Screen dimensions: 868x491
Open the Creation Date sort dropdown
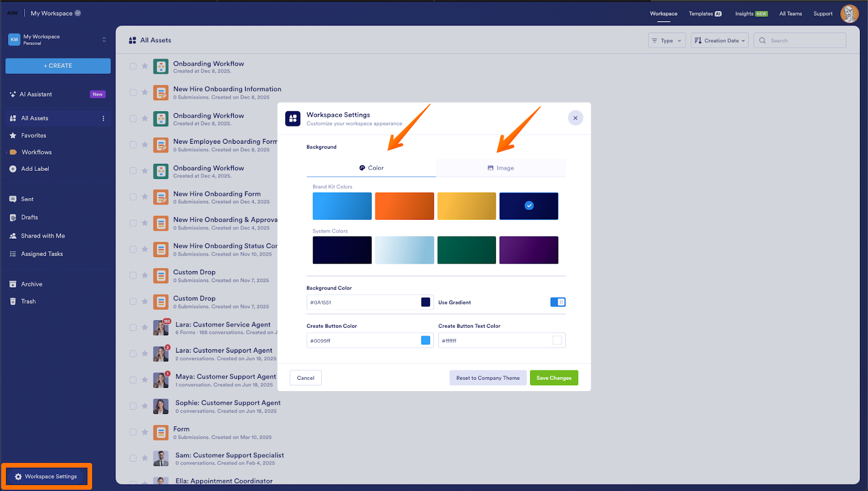719,40
